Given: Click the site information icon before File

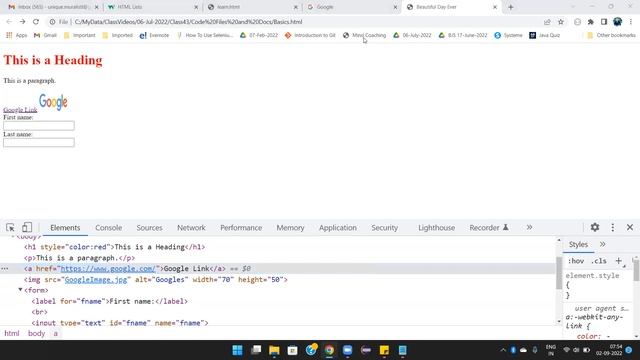Looking at the screenshot, I should point(52,22).
